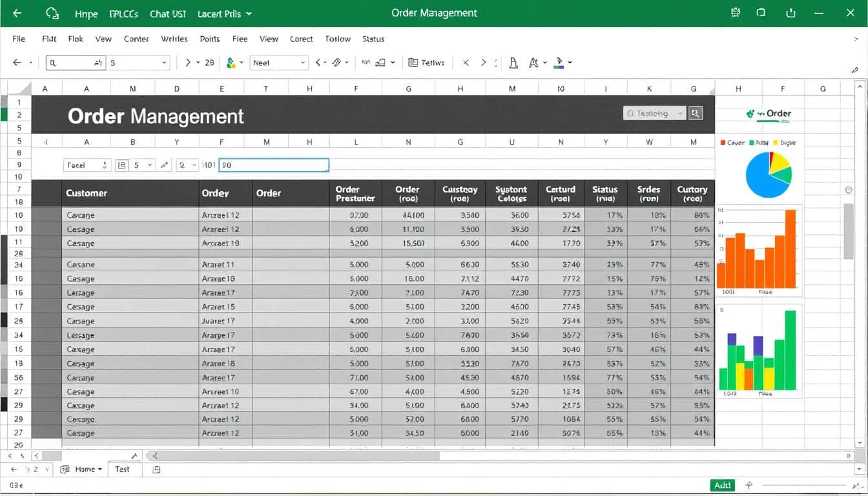
Task: Click the highlighted formula input box
Action: 274,165
